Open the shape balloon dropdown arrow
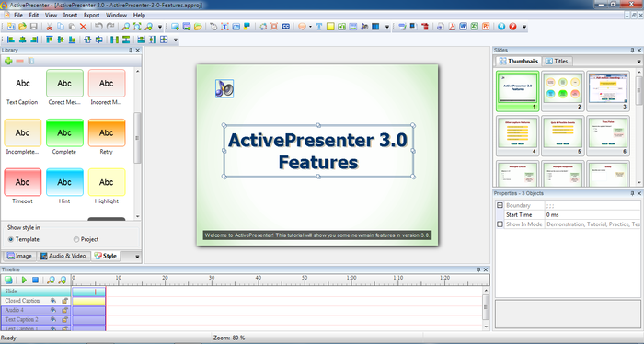 point(310,27)
